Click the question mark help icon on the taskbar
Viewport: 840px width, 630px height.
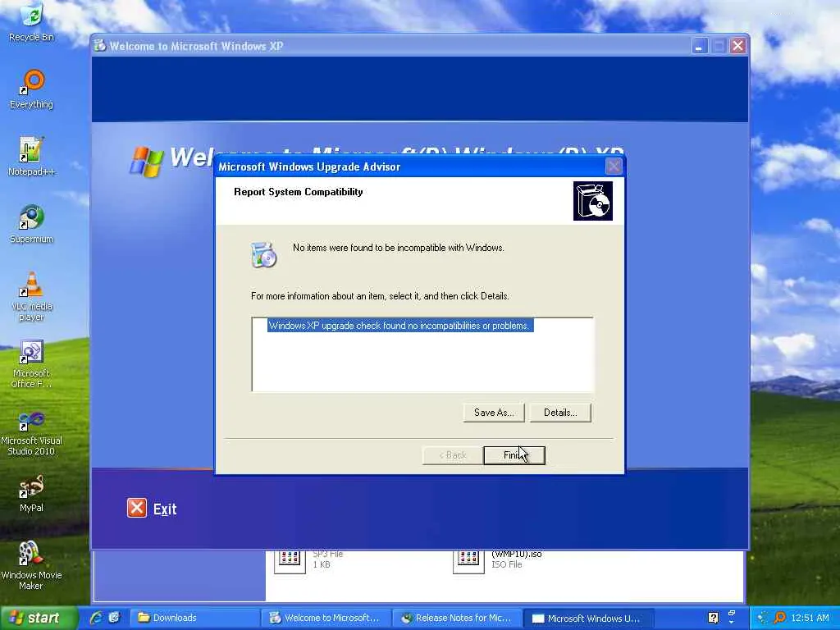coord(713,618)
